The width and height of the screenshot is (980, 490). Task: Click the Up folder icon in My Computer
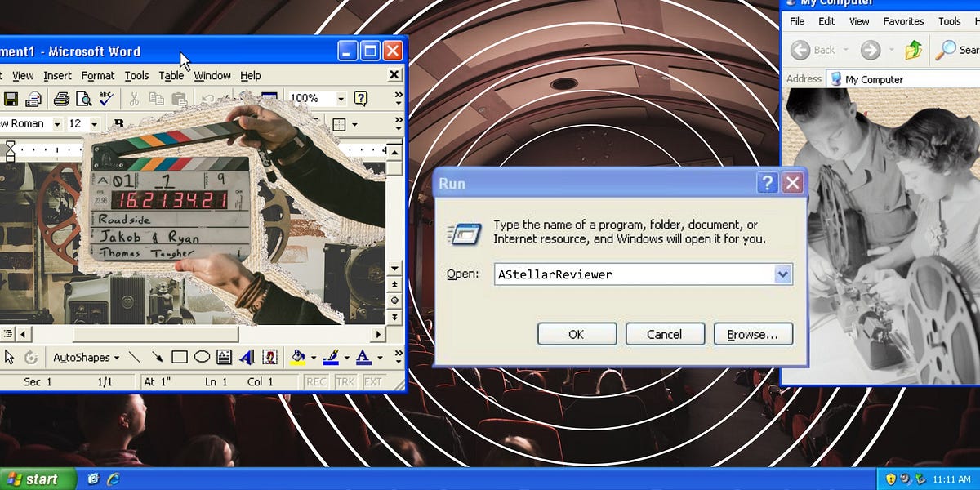click(914, 50)
